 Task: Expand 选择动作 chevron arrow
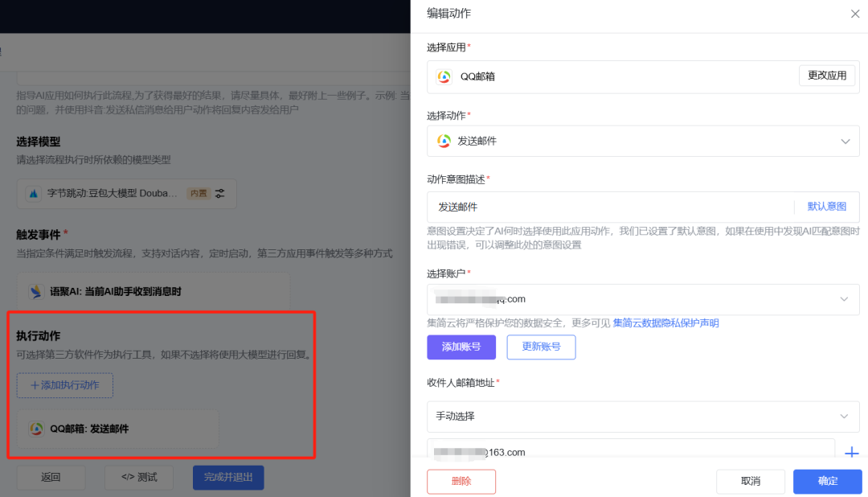(845, 142)
